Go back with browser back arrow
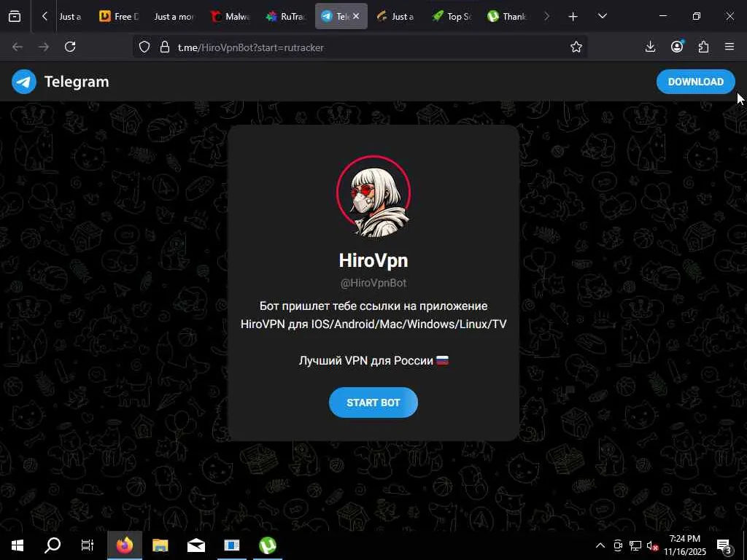Image resolution: width=747 pixels, height=560 pixels. click(x=18, y=47)
